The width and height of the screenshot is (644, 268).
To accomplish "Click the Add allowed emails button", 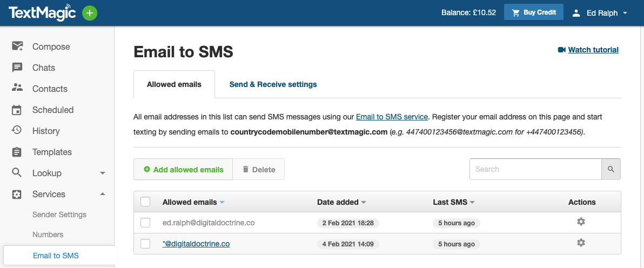I will [183, 169].
